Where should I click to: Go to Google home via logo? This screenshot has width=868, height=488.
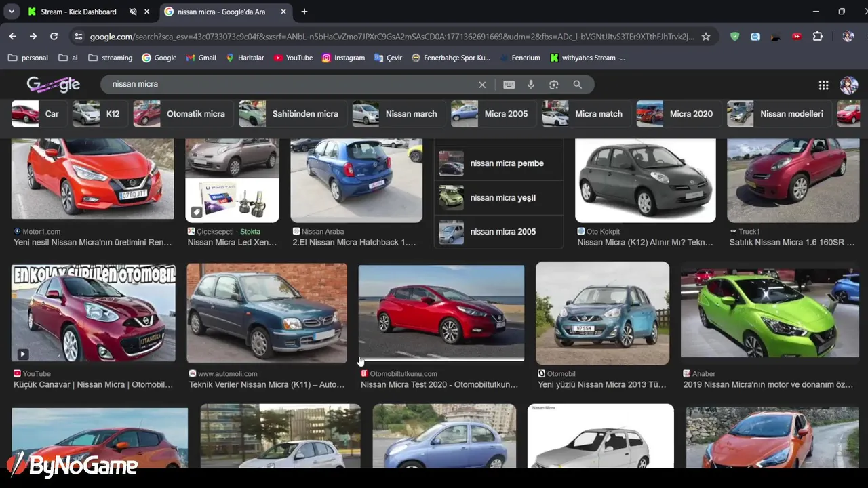coord(54,84)
